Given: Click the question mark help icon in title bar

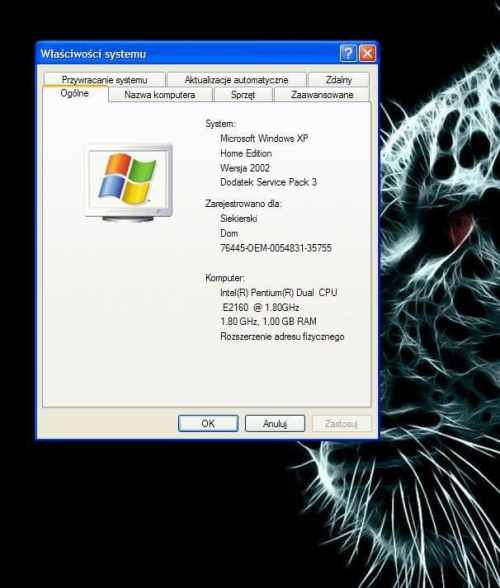Looking at the screenshot, I should 348,53.
